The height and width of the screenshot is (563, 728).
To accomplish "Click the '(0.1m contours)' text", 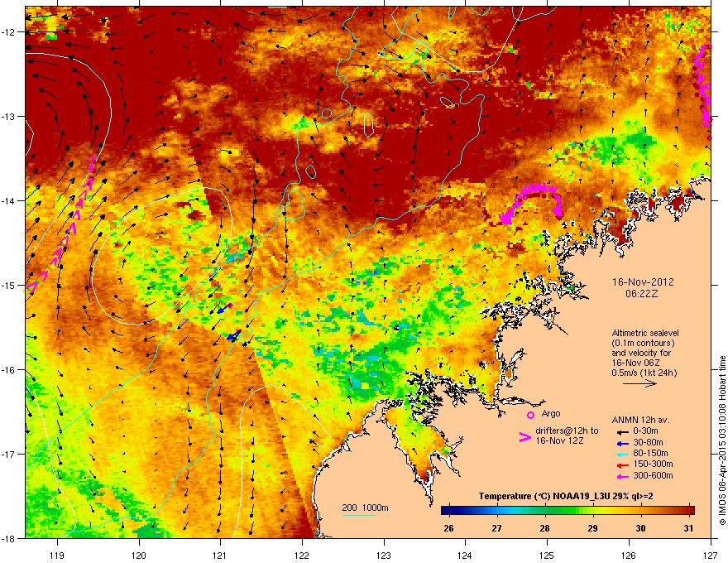I will (x=643, y=344).
